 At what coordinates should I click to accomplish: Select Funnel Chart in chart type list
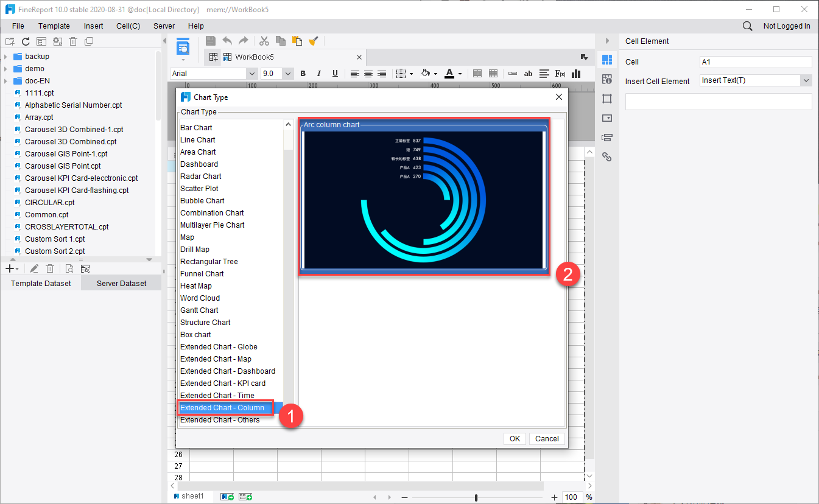tap(202, 274)
